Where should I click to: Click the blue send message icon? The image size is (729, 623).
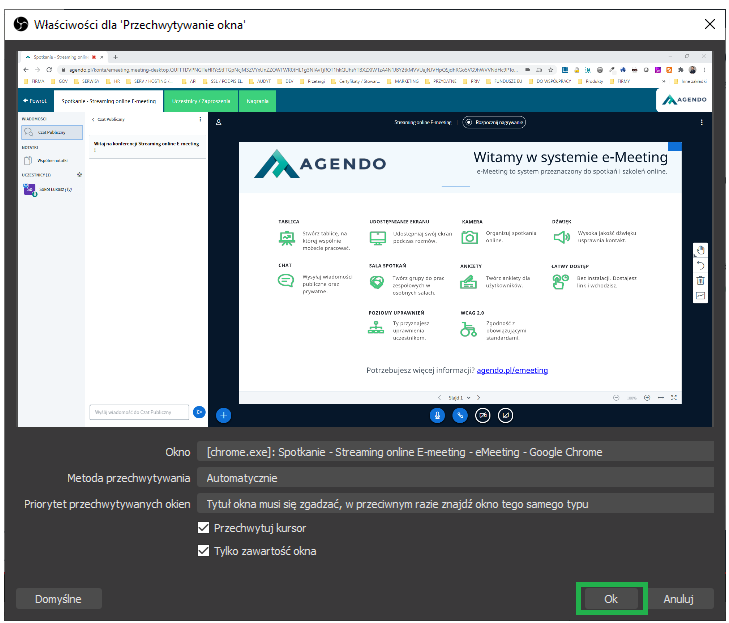coord(199,411)
